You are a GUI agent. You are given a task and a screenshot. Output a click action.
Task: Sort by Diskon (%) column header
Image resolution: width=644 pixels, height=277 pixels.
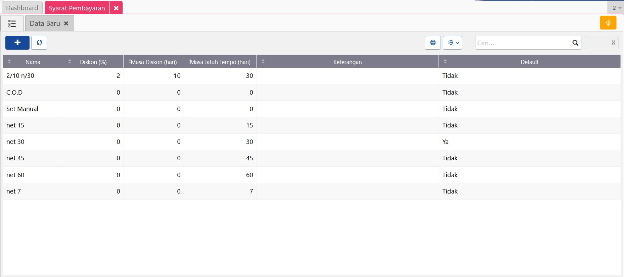93,62
